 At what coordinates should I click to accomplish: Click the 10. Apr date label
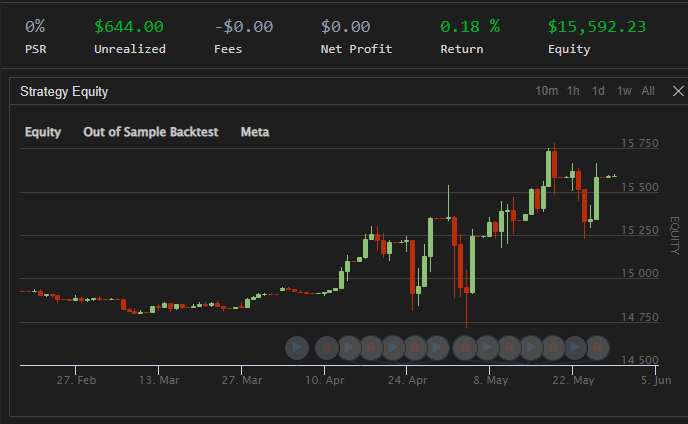(x=325, y=380)
